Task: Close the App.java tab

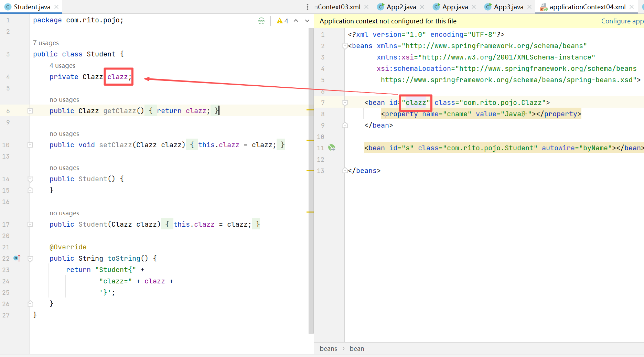Action: click(474, 7)
